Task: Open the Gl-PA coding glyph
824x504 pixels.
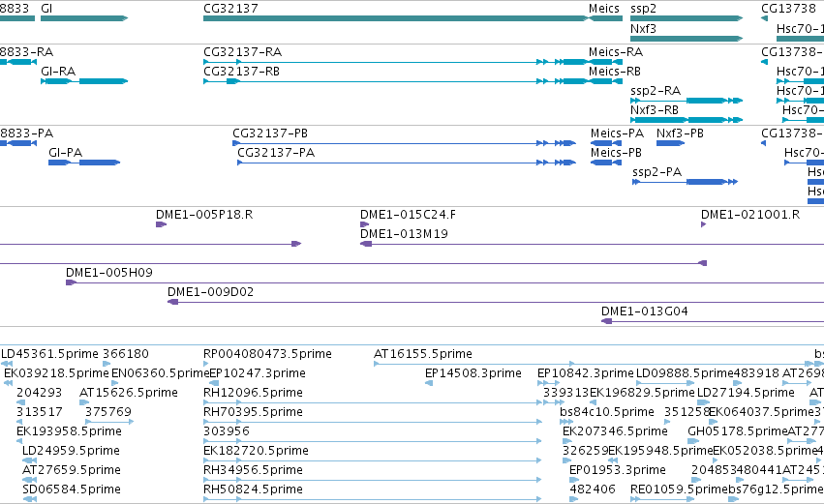Action: click(x=84, y=163)
